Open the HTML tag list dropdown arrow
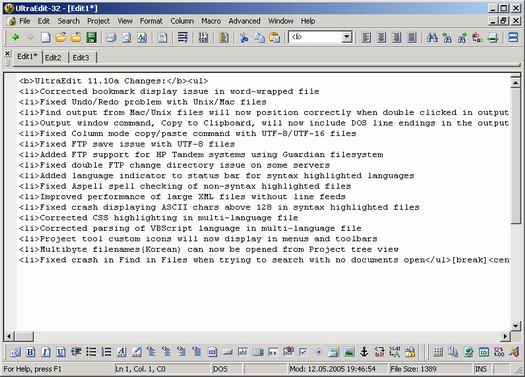The height and width of the screenshot is (377, 525). coord(347,37)
